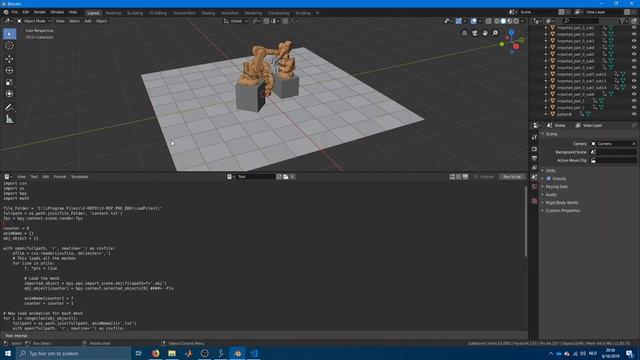This screenshot has height=360, width=640.
Task: Toggle X-ray mode in viewport header
Action: pos(488,21)
